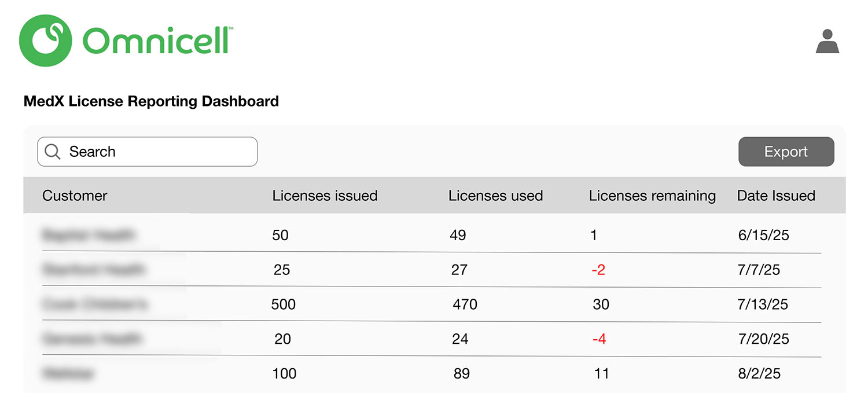Select the 470 licenses used cell

click(x=465, y=304)
